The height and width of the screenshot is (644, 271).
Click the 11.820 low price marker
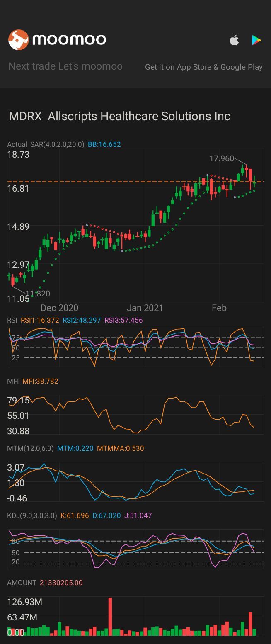click(38, 294)
